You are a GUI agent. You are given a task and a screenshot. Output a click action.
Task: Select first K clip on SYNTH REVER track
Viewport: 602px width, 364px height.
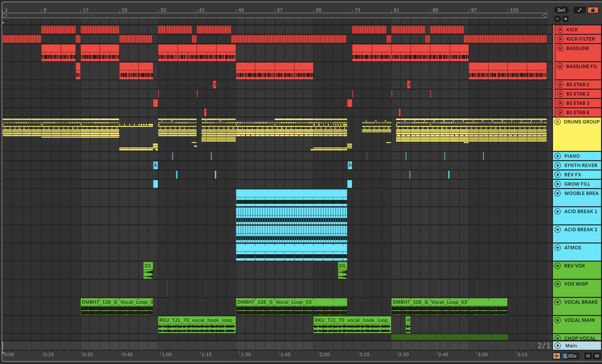[155, 165]
